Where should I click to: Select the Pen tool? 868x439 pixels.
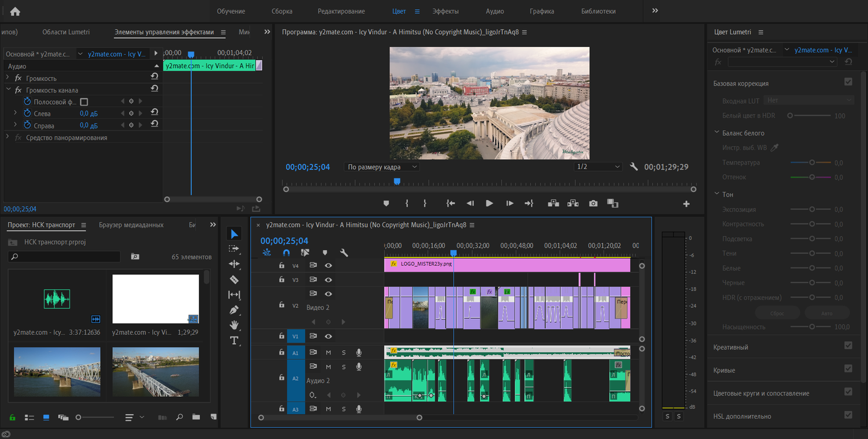(234, 309)
